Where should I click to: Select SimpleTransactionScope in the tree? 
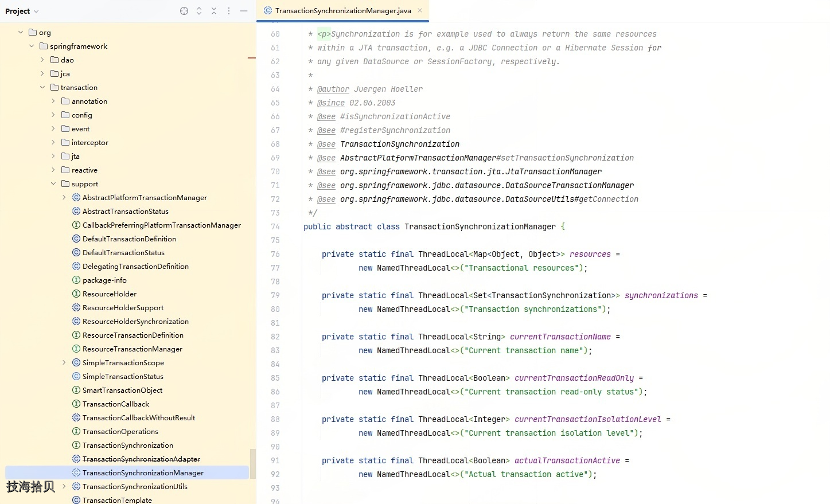123,363
